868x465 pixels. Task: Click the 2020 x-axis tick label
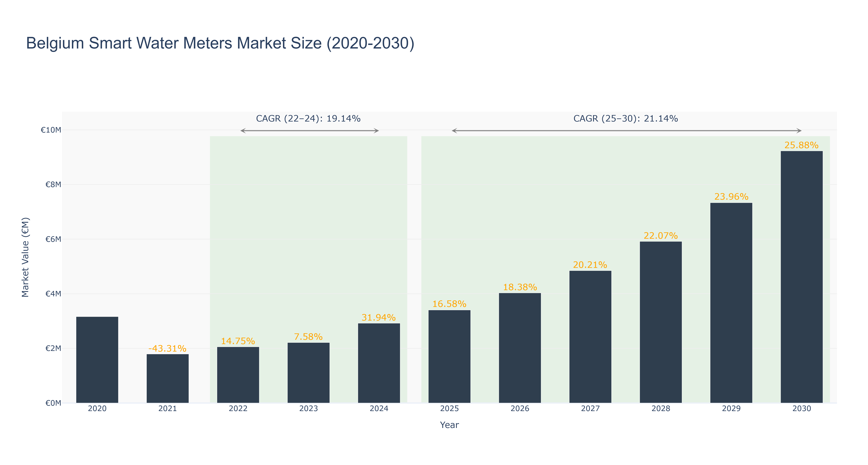pyautogui.click(x=97, y=409)
